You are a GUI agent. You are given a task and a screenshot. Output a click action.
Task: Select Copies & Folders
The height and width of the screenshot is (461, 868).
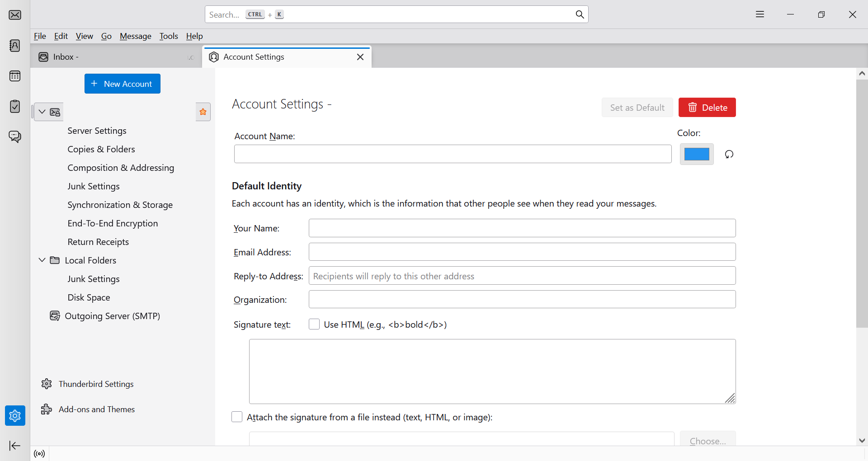click(101, 149)
